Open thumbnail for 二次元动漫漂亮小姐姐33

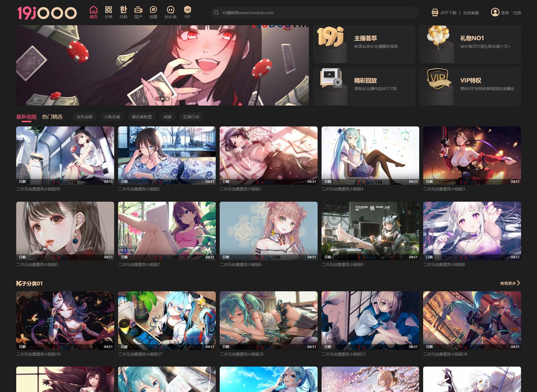pyautogui.click(x=370, y=321)
